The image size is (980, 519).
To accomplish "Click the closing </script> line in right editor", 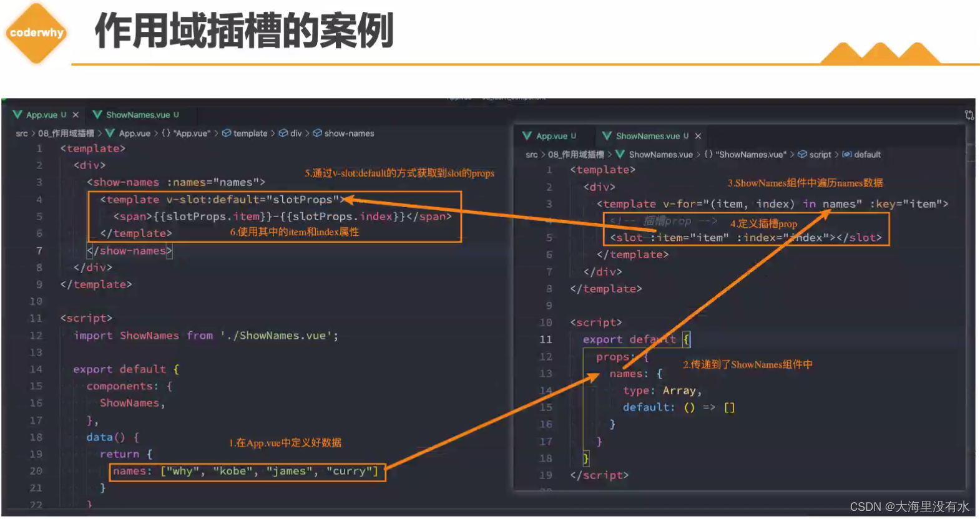I will click(599, 475).
